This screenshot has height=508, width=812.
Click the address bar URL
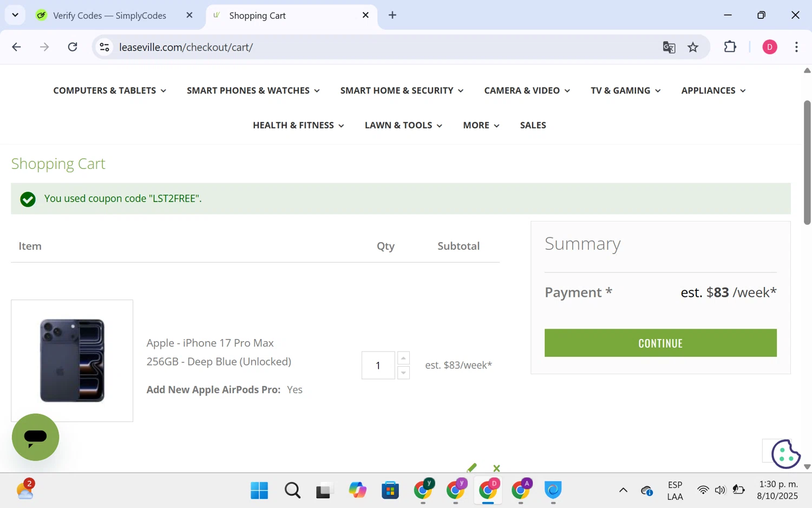(186, 47)
